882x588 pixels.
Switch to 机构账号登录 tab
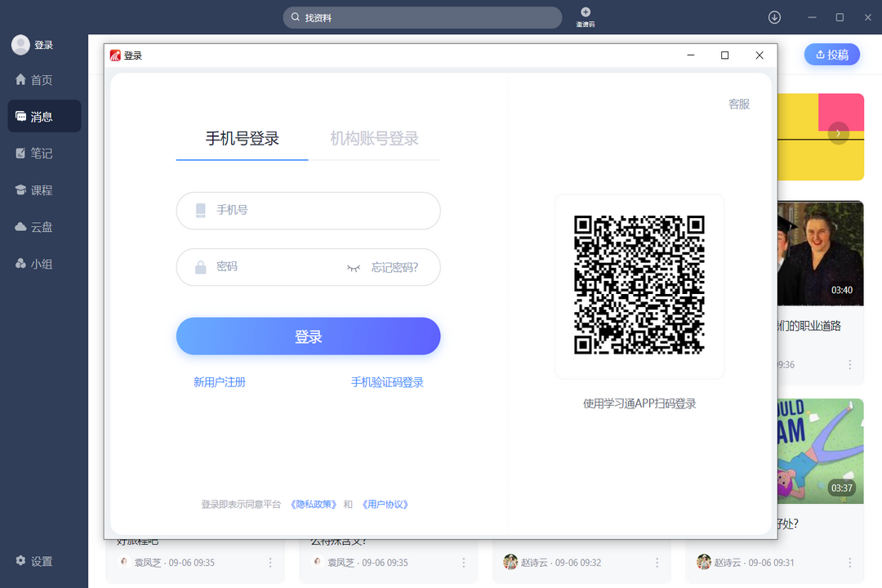coord(374,139)
